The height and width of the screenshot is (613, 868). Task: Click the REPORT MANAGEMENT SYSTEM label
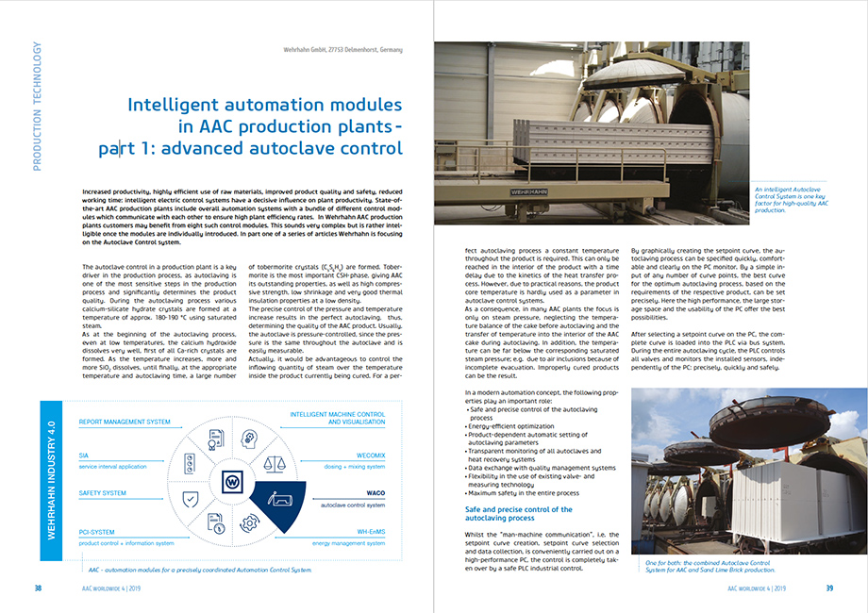[x=125, y=422]
